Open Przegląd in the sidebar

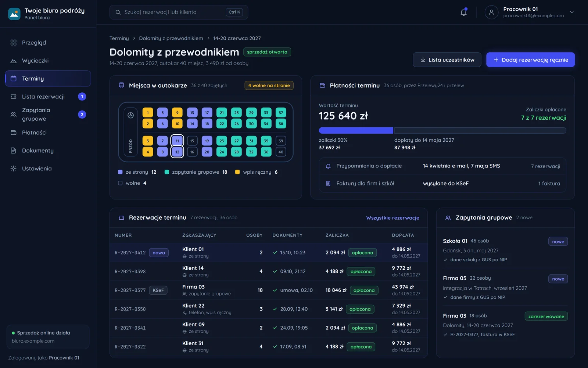[48, 43]
